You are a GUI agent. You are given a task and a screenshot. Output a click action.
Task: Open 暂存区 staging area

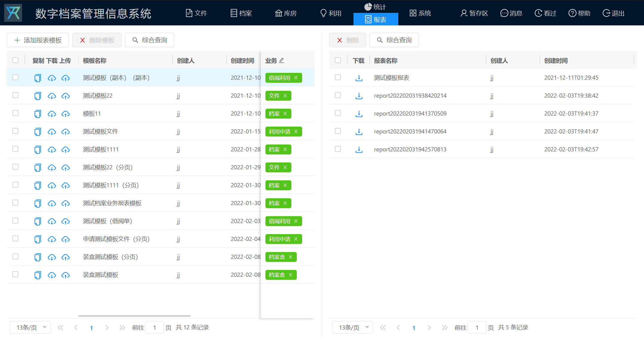pos(474,13)
